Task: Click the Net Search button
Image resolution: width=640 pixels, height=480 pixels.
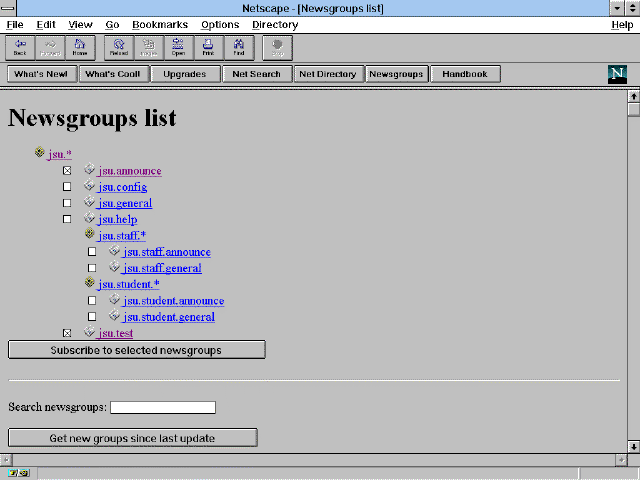Action: click(257, 74)
